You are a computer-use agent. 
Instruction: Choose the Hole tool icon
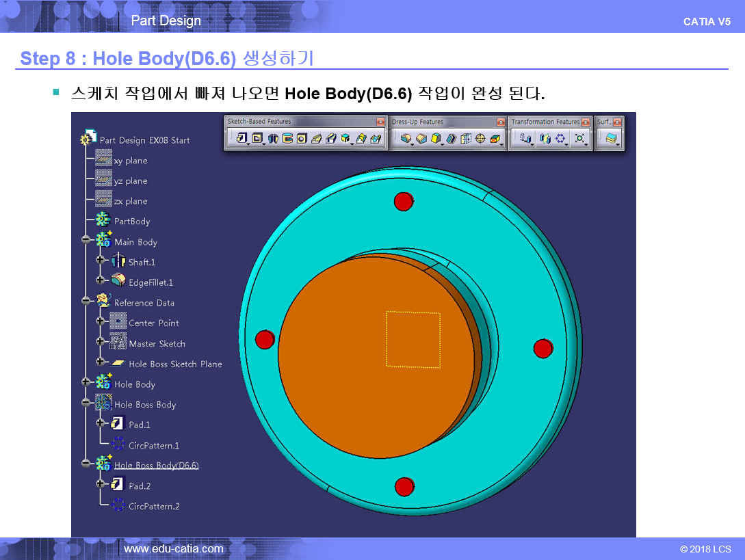click(x=302, y=139)
